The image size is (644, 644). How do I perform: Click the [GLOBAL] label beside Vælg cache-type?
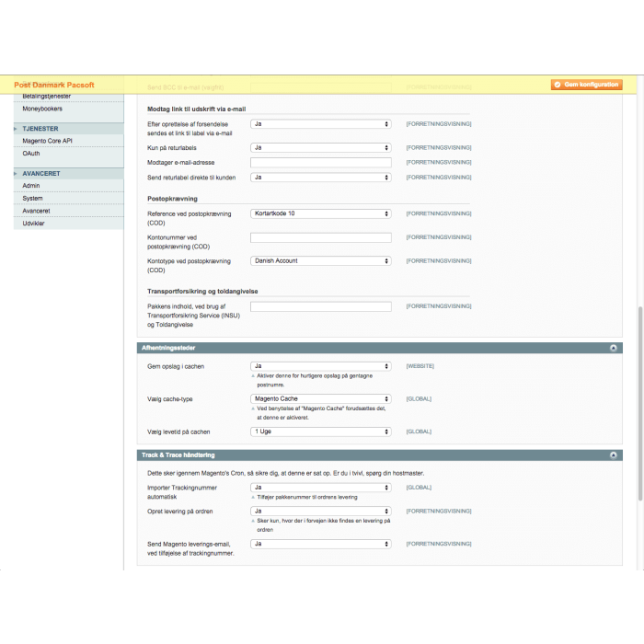point(419,398)
